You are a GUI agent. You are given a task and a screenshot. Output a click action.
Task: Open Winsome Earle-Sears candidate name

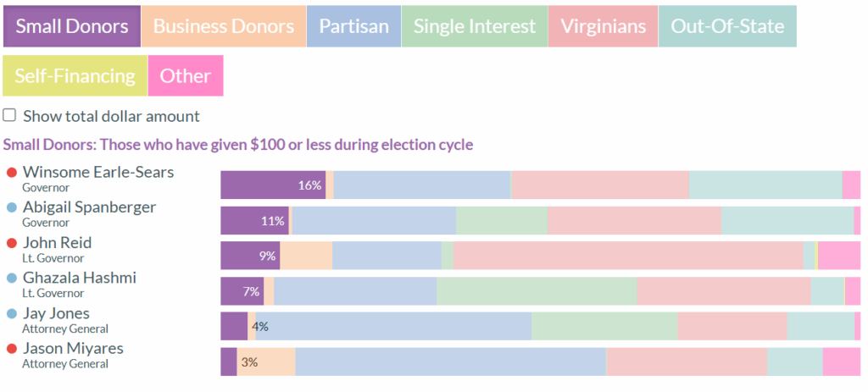coord(98,172)
